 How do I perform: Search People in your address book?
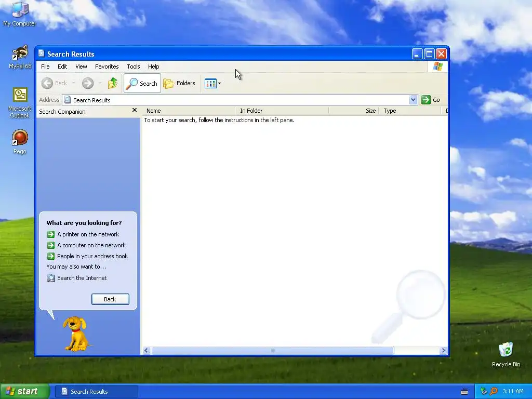[92, 256]
